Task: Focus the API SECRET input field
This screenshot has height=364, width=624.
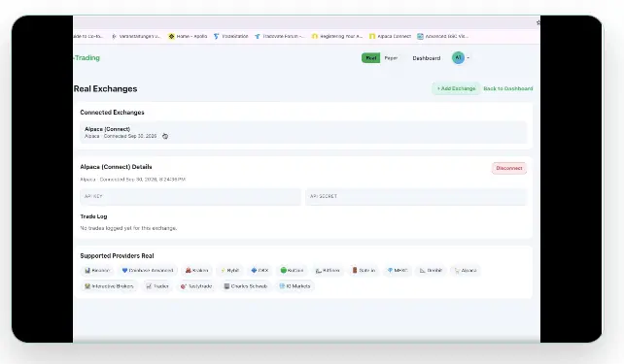Action: 416,197
